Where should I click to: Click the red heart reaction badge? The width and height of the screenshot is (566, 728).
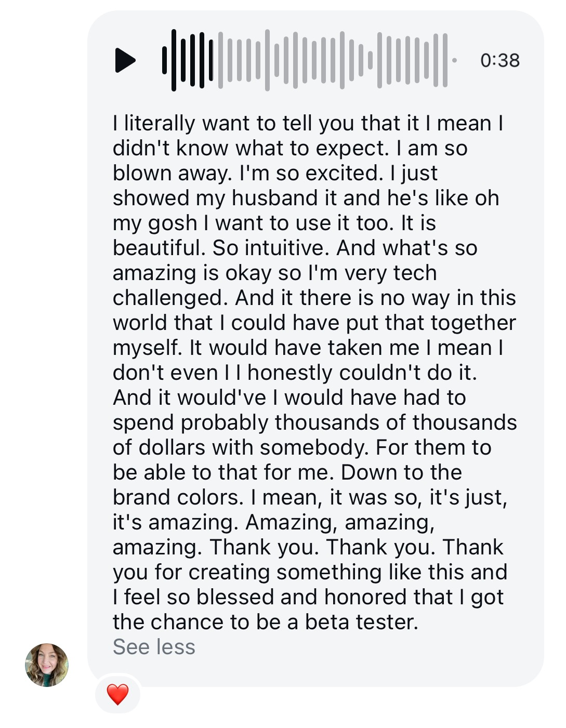pyautogui.click(x=117, y=694)
